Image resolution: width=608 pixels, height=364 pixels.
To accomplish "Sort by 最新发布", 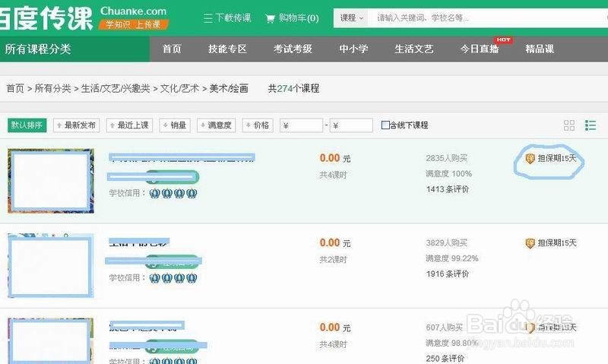I will point(77,125).
